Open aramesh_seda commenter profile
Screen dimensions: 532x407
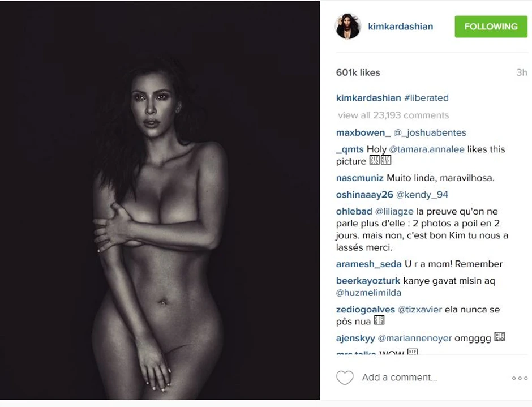tap(369, 264)
